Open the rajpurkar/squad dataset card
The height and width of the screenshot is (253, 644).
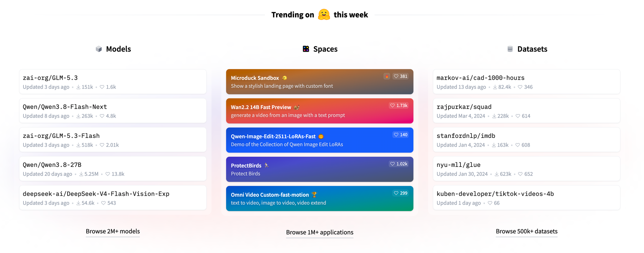[526, 111]
